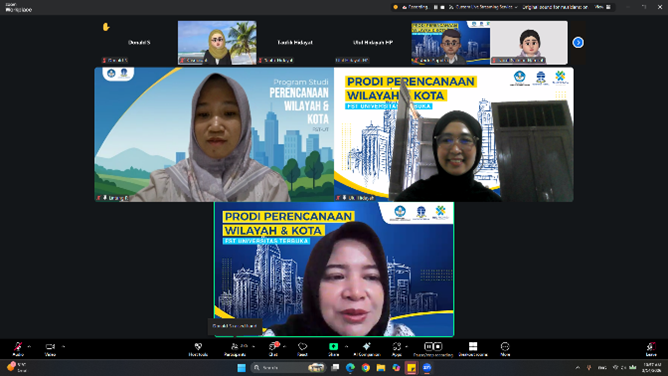Open audio options arrow beside microphone
This screenshot has width=668, height=376.
point(29,347)
